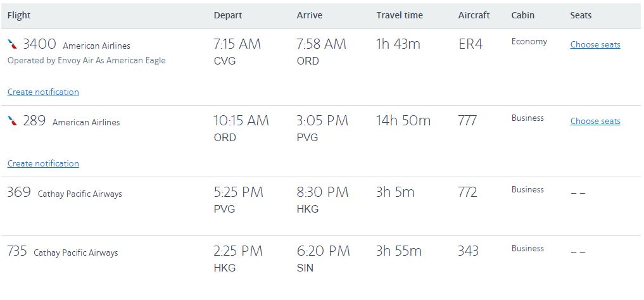Click American Airlines logo beside flight 289

[13, 121]
